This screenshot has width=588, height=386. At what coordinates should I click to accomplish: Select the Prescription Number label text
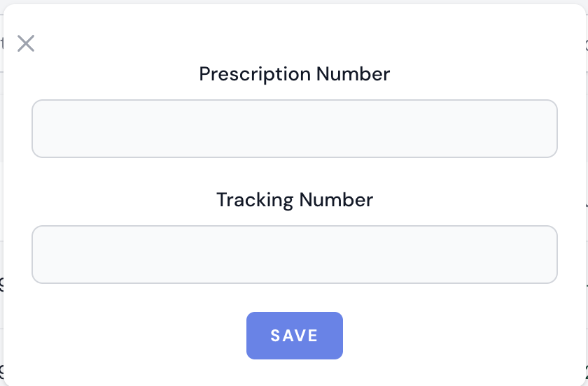pyautogui.click(x=294, y=73)
